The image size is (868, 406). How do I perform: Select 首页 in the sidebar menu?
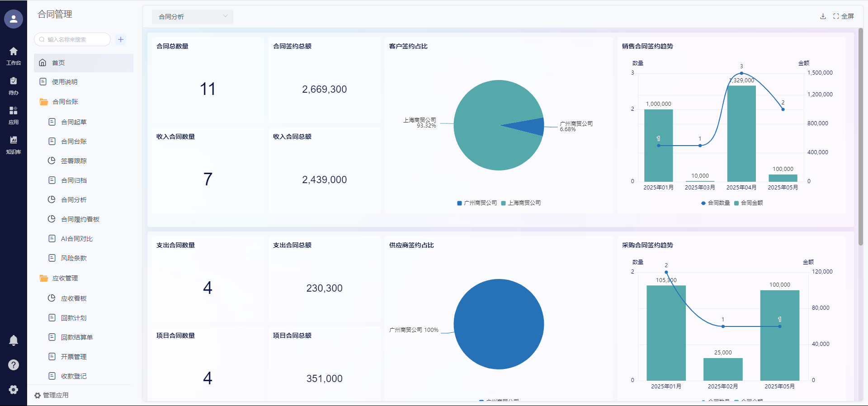click(x=58, y=63)
